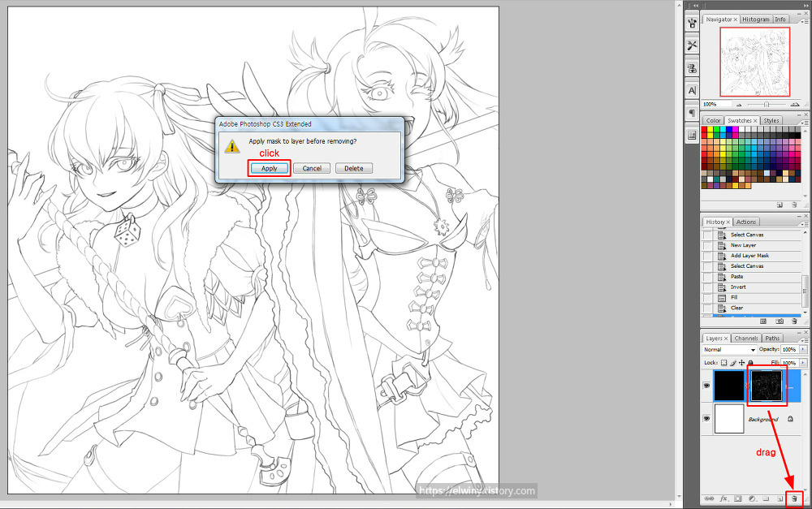Open the Navigator panel options menu
Image resolution: width=812 pixels, height=509 pixels.
(x=803, y=21)
